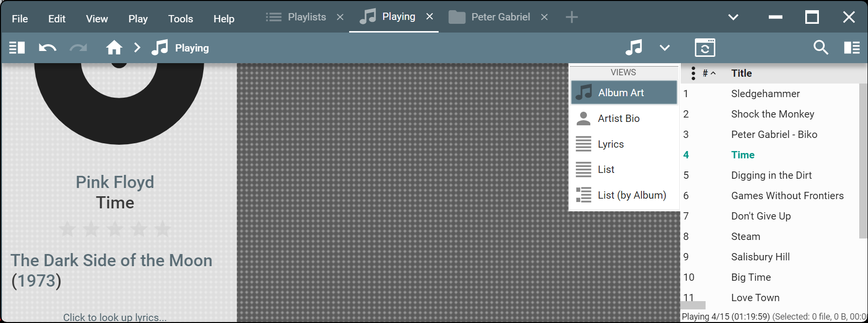Screen dimensions: 868x323
Task: Add a new tab with plus icon
Action: [572, 17]
